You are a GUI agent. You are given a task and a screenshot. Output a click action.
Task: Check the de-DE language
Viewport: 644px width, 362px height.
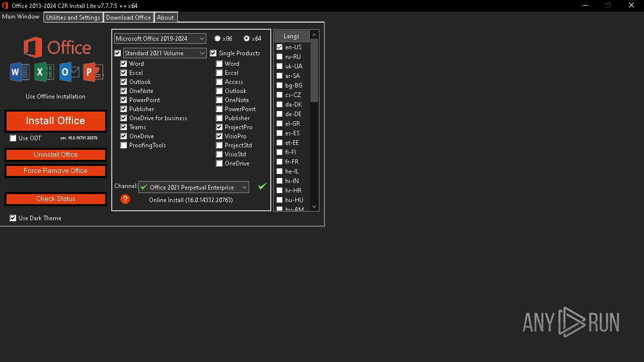(x=280, y=114)
